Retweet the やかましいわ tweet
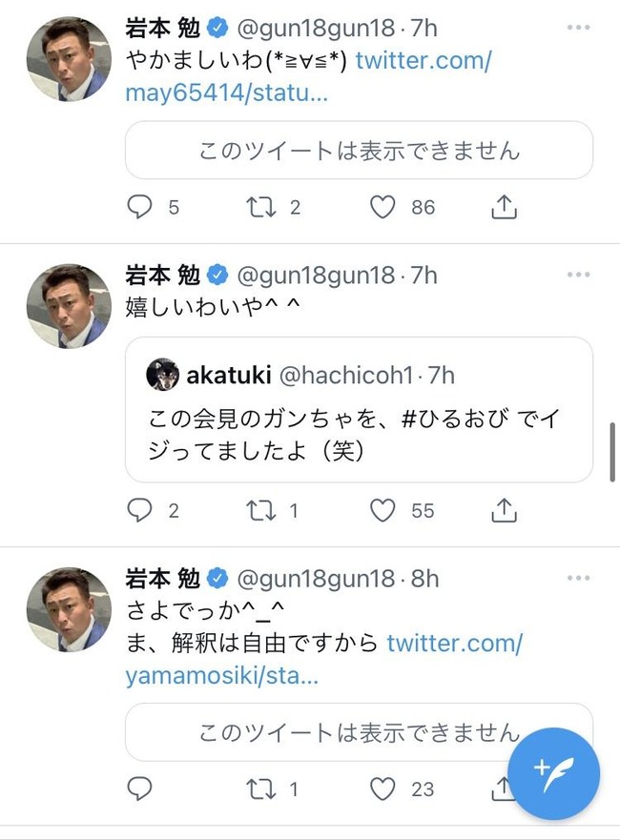Image resolution: width=620 pixels, height=840 pixels. click(x=260, y=207)
